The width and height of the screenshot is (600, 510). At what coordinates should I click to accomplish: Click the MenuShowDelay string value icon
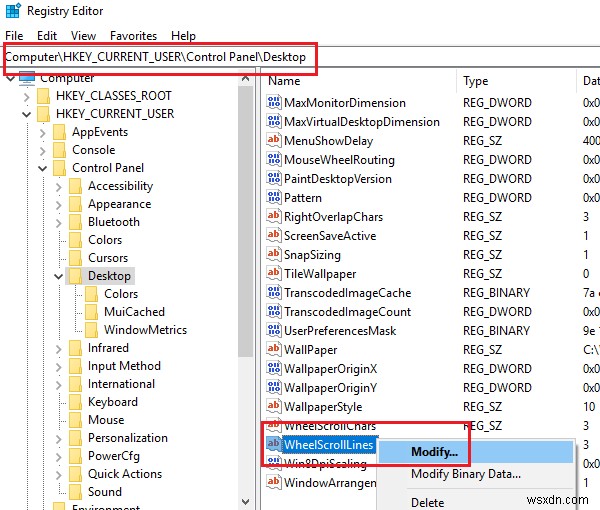[274, 140]
